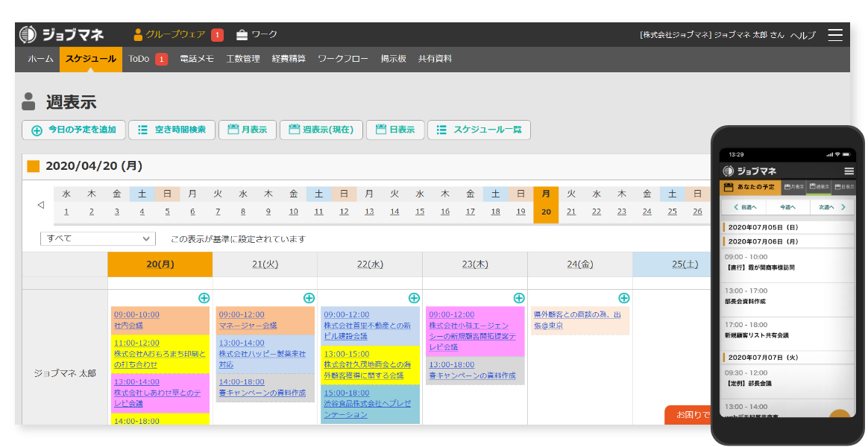Open the ワーク briefcase menu
The image size is (868, 447).
(x=257, y=35)
